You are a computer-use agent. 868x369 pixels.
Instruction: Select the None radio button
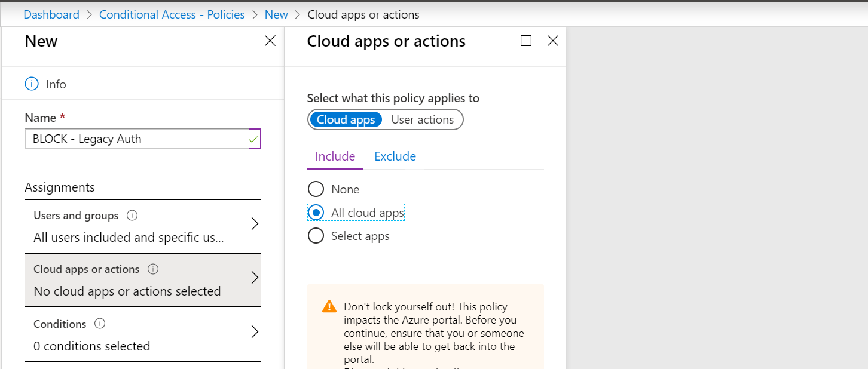316,189
